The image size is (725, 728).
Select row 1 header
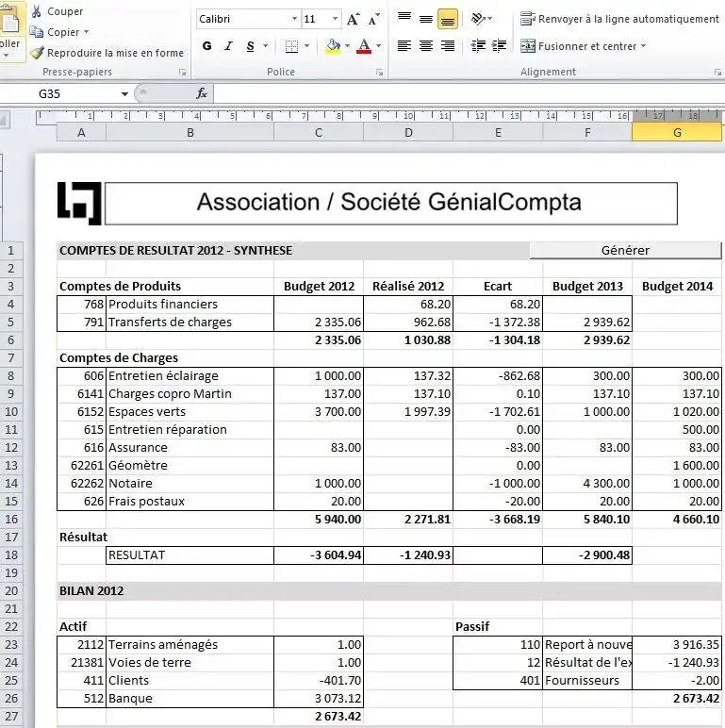(x=11, y=251)
